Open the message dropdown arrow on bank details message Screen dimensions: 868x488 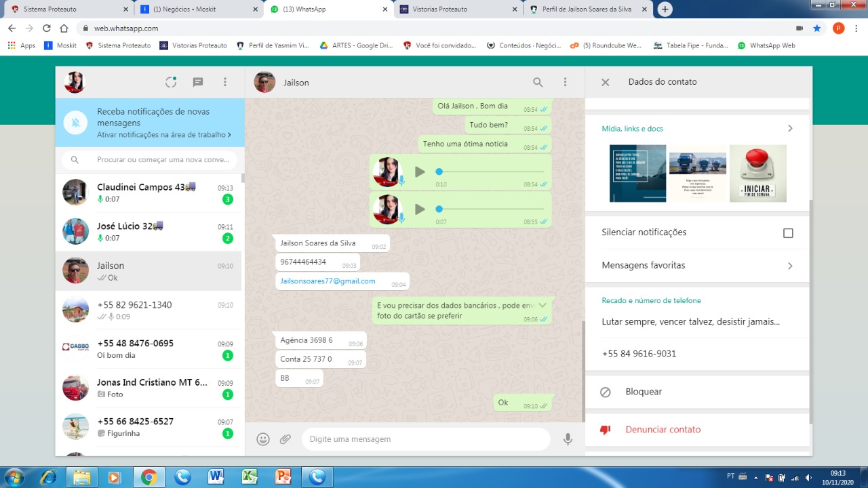tap(542, 306)
